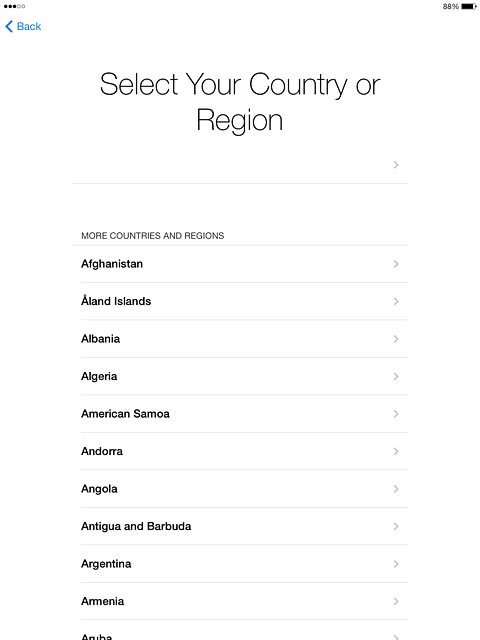
Task: Choose Åland Islands as the region
Action: 240,302
